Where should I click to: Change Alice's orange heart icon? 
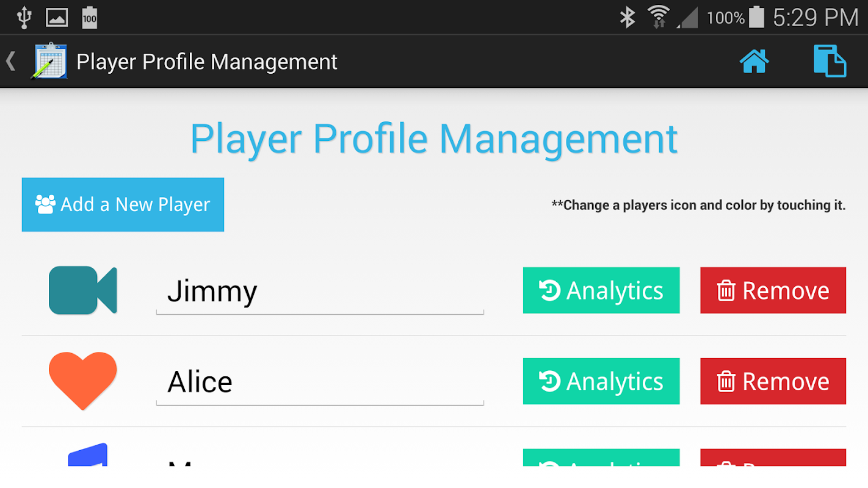pos(82,381)
